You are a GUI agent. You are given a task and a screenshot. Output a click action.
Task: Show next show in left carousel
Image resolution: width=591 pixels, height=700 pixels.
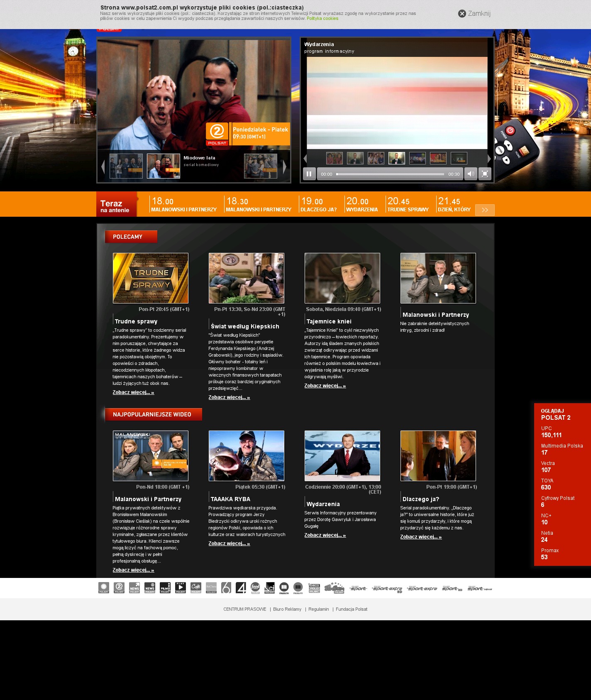(285, 167)
